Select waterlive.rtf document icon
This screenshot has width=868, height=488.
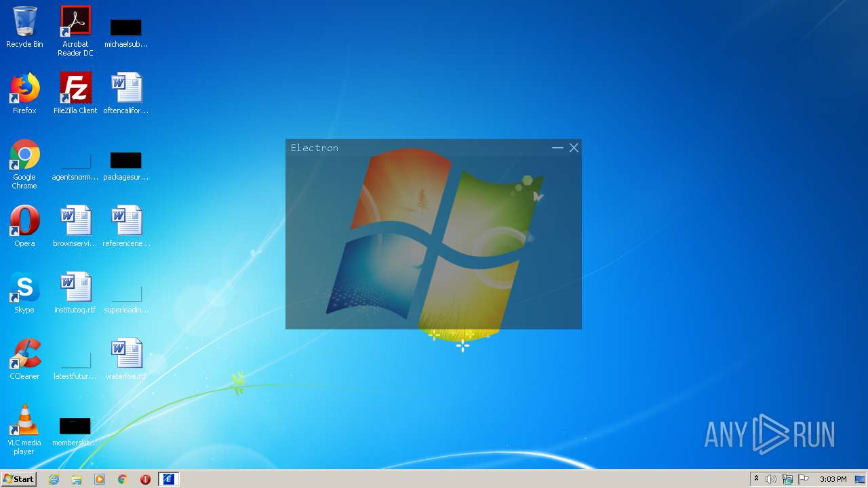(x=126, y=359)
